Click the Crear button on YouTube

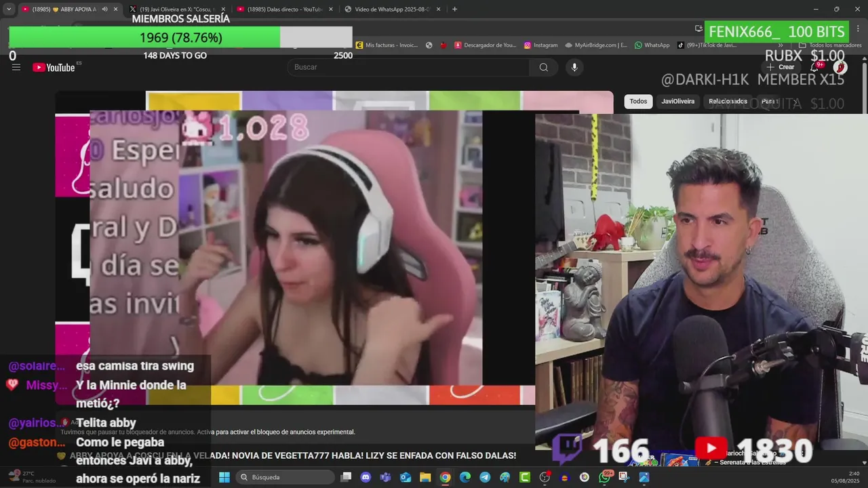(x=781, y=67)
